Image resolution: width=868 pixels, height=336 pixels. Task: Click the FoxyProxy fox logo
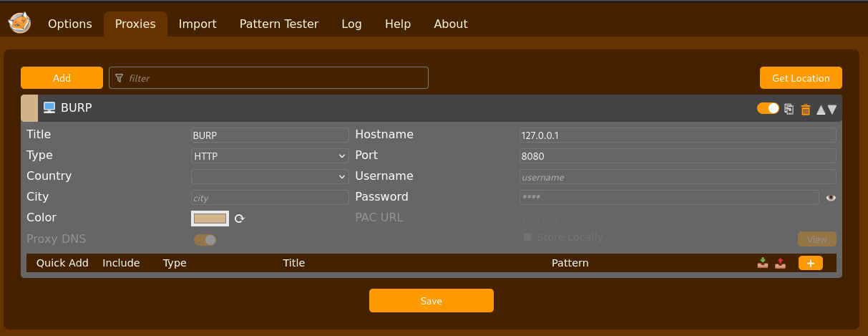point(19,22)
